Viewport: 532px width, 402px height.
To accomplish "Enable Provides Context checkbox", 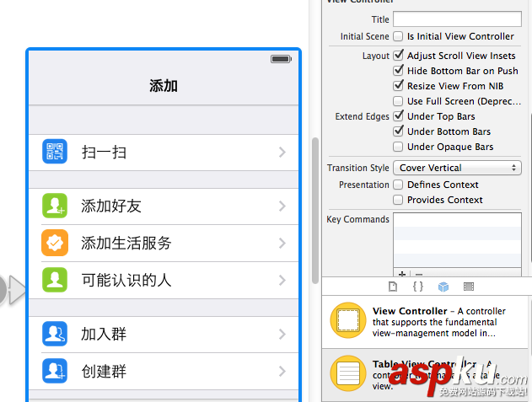I will pyautogui.click(x=398, y=200).
